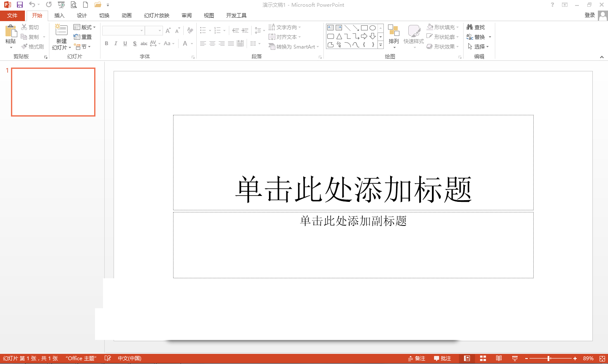608x364 pixels.
Task: Open the Select (选择) dropdown
Action: pos(478,46)
